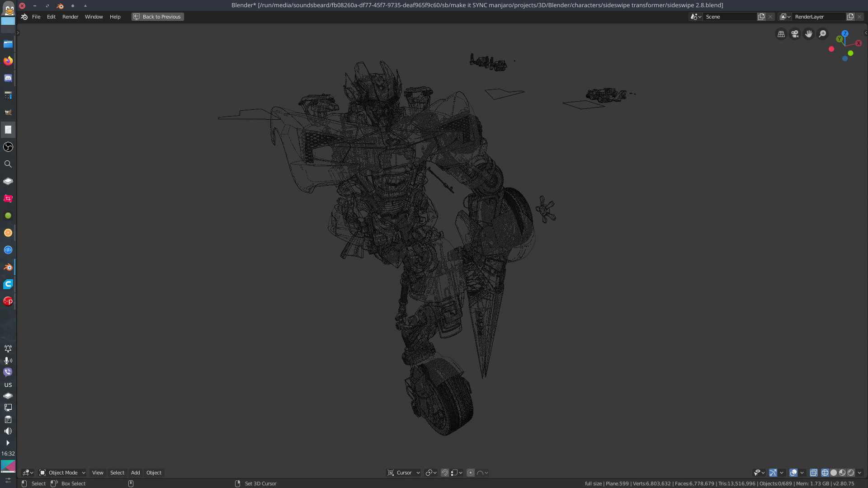
Task: Toggle perspective/orthographic grid view icon
Action: tap(781, 34)
